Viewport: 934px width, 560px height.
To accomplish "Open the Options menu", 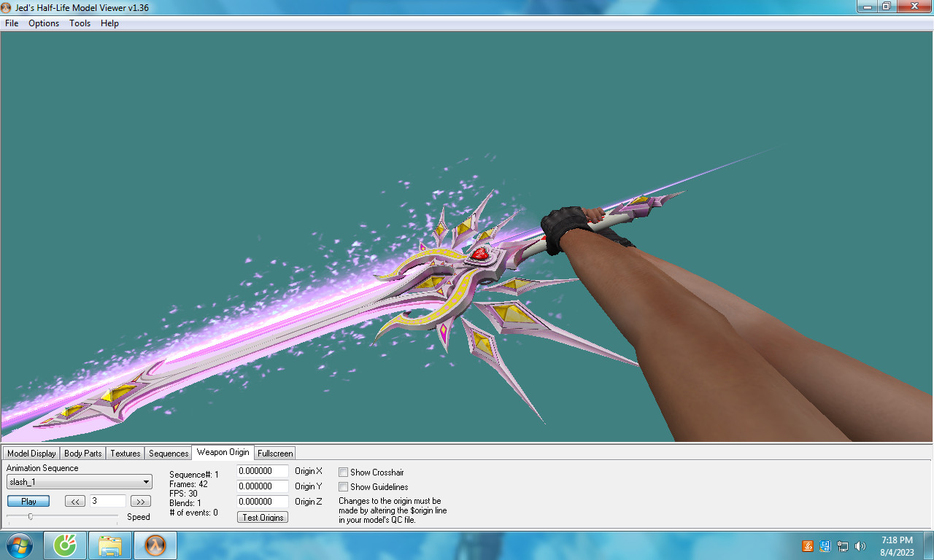I will (x=43, y=23).
